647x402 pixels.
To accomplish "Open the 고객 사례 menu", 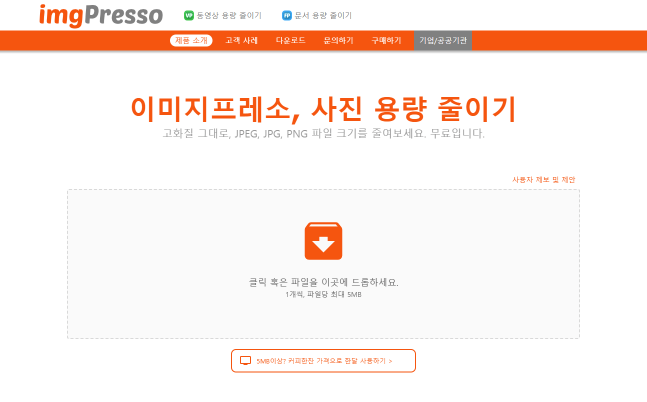I will pyautogui.click(x=241, y=40).
